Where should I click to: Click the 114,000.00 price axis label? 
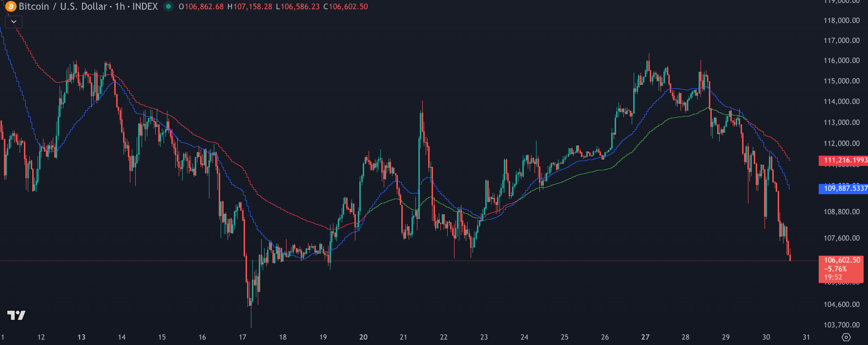pos(842,101)
